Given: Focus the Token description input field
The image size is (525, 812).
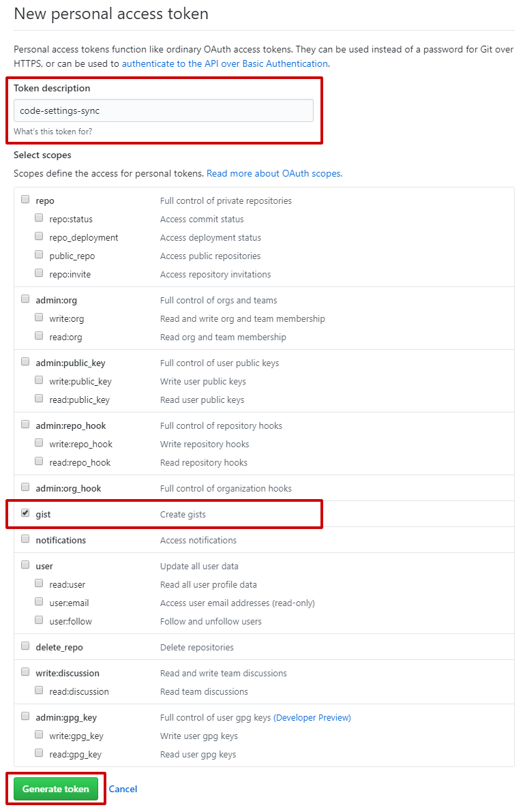Looking at the screenshot, I should click(164, 110).
